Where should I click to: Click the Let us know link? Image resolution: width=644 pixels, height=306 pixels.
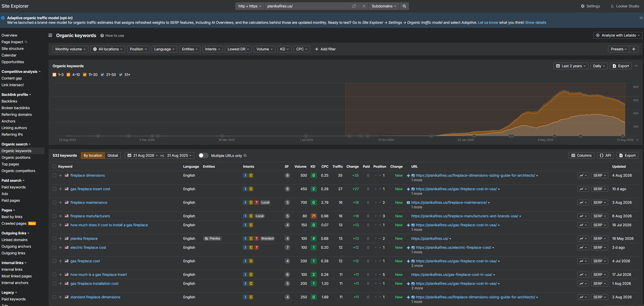coord(488,22)
